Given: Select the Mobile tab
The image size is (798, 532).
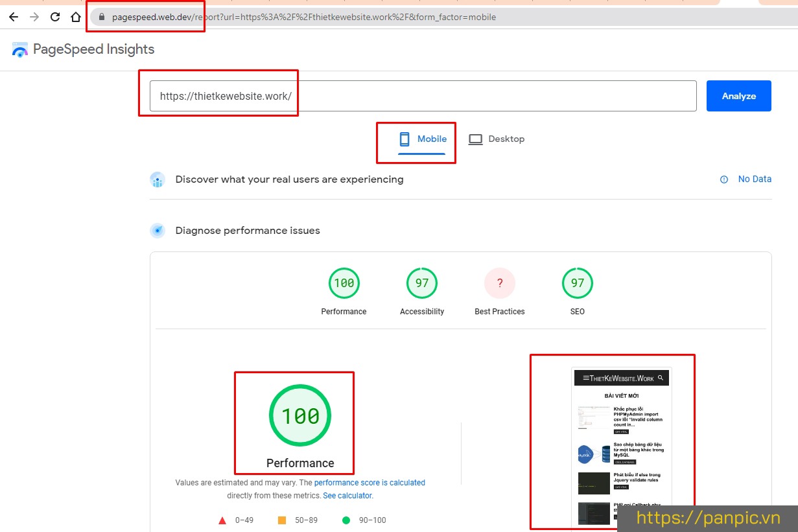Looking at the screenshot, I should 422,139.
